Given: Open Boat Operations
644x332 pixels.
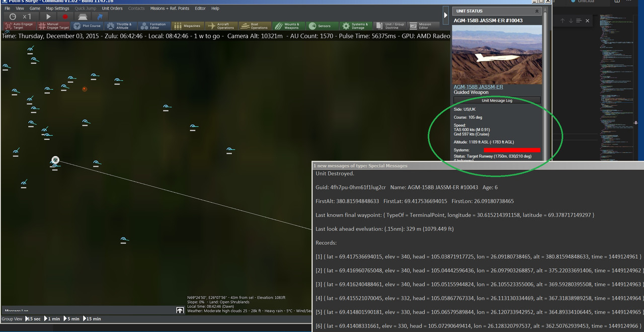Looking at the screenshot, I should [255, 26].
